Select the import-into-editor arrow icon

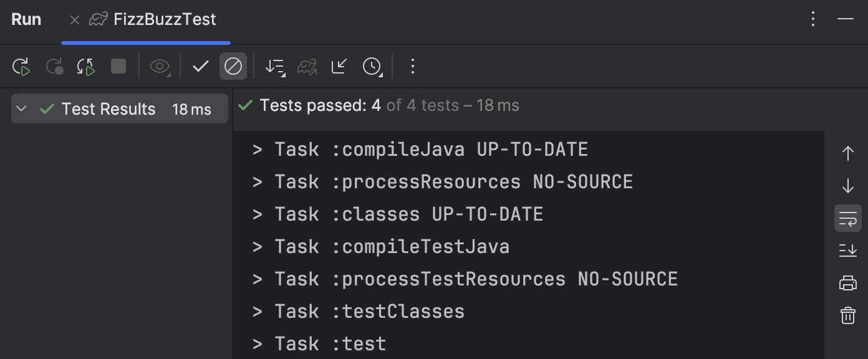click(339, 66)
